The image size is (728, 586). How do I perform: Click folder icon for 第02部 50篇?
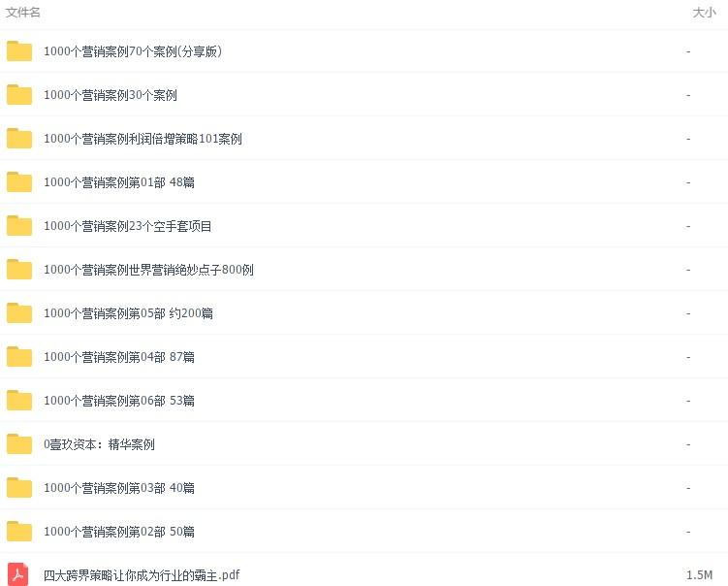click(x=19, y=532)
